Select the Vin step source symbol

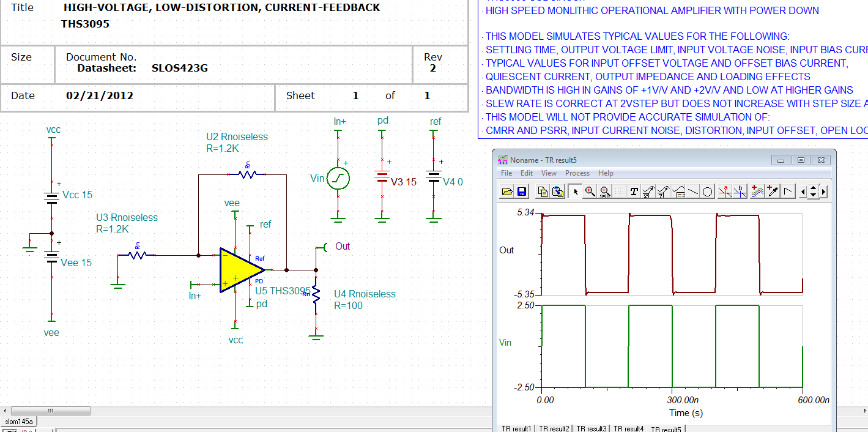(338, 179)
